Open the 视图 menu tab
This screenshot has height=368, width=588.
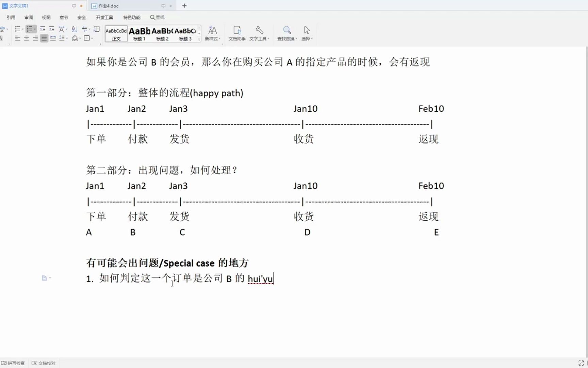pos(46,17)
